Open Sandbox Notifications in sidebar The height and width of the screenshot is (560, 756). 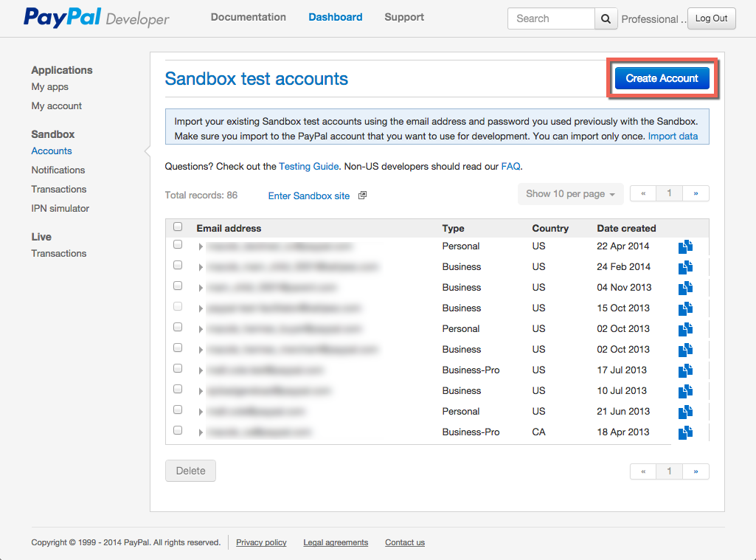click(58, 170)
